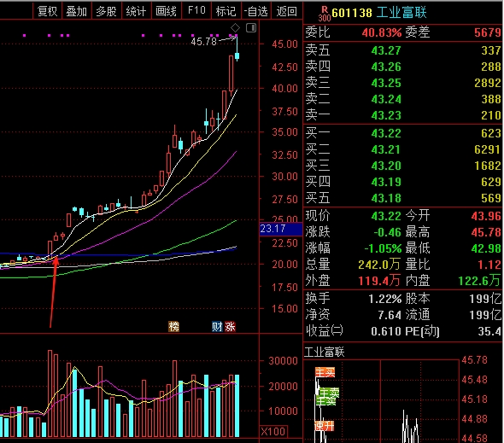Select 买三 price 43.20
Screen dimensions: 504x443
pos(386,166)
